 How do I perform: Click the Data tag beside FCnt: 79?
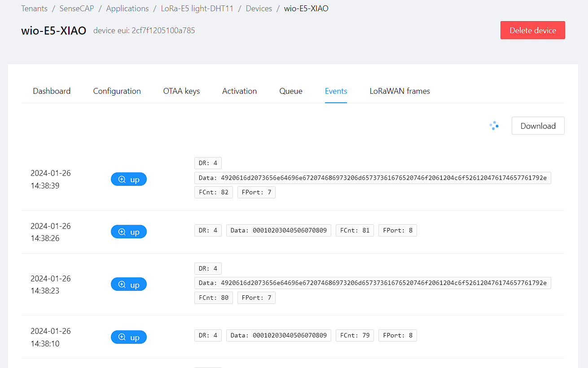(x=279, y=335)
